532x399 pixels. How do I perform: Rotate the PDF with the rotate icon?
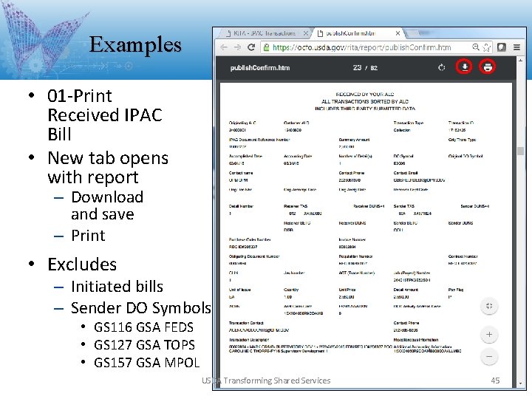441,67
